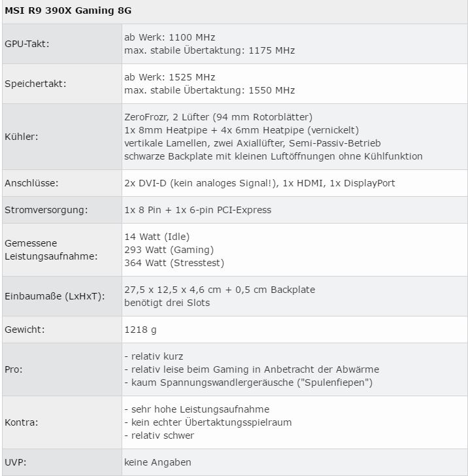Click the 1525 MHz memory clock value
This screenshot has height=476, width=468.
tap(192, 77)
